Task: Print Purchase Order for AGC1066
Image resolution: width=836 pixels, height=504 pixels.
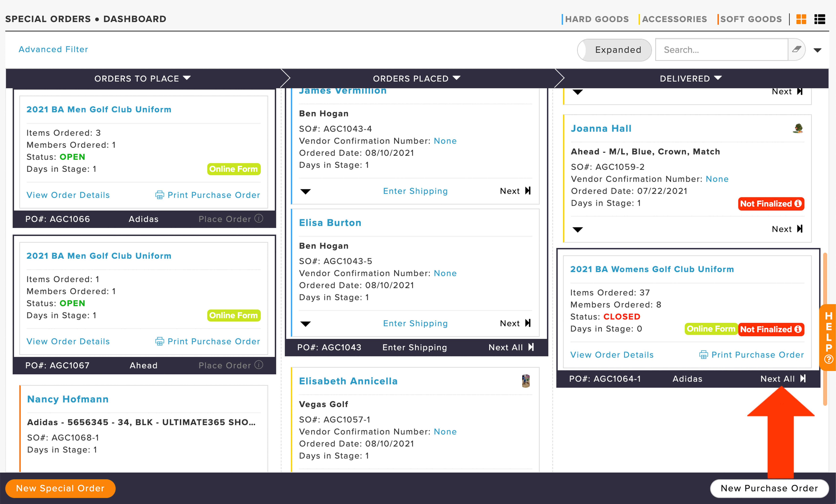Action: point(214,195)
